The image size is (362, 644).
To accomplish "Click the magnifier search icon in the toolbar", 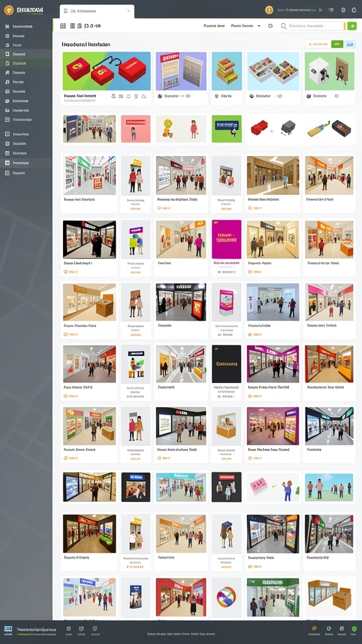I will (283, 26).
